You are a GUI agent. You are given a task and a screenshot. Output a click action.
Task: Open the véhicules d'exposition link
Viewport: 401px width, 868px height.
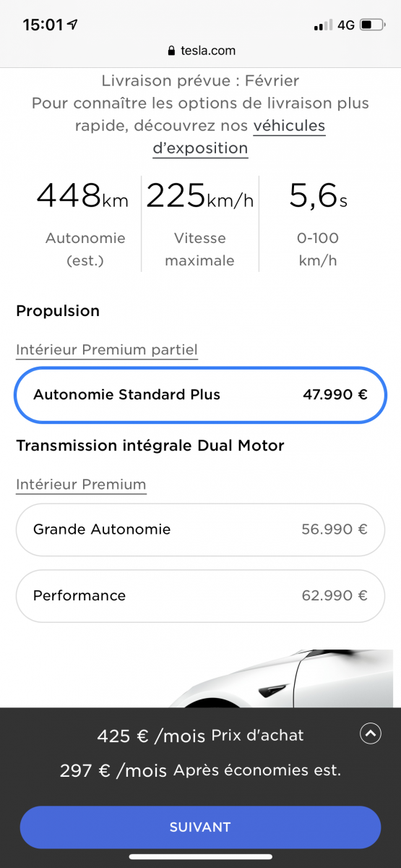238,137
